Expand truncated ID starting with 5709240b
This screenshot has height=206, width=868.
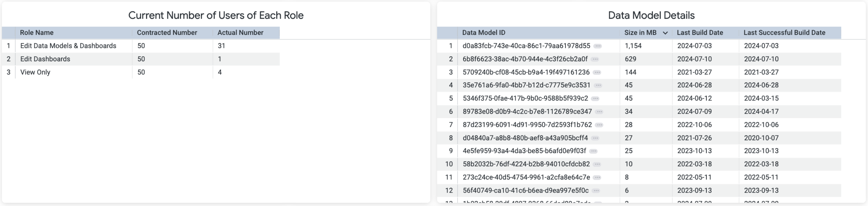pyautogui.click(x=597, y=72)
